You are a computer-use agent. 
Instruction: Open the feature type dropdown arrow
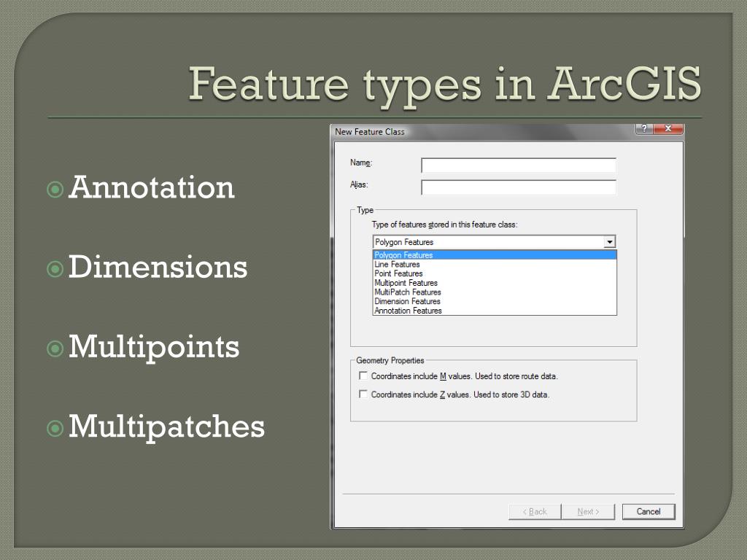[x=609, y=242]
